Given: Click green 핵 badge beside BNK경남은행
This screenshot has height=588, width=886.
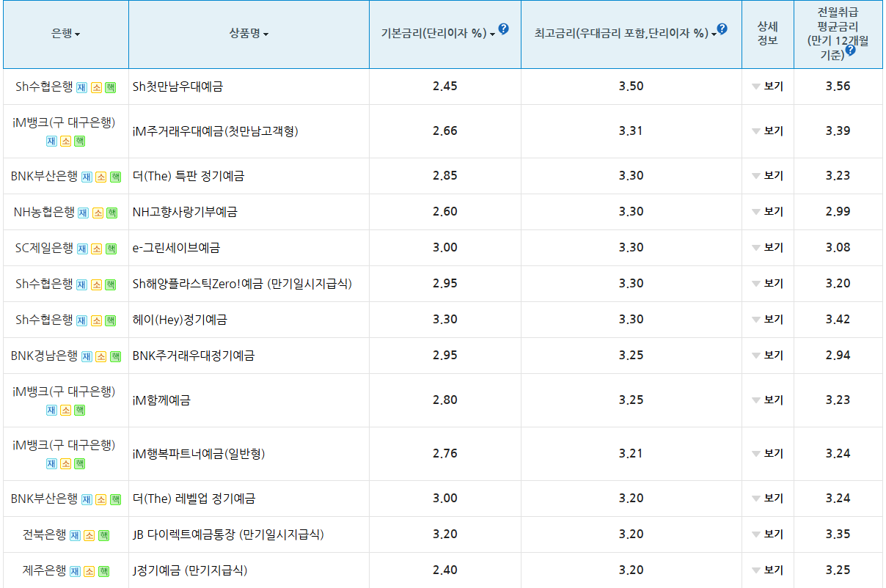Looking at the screenshot, I should coord(115,356).
